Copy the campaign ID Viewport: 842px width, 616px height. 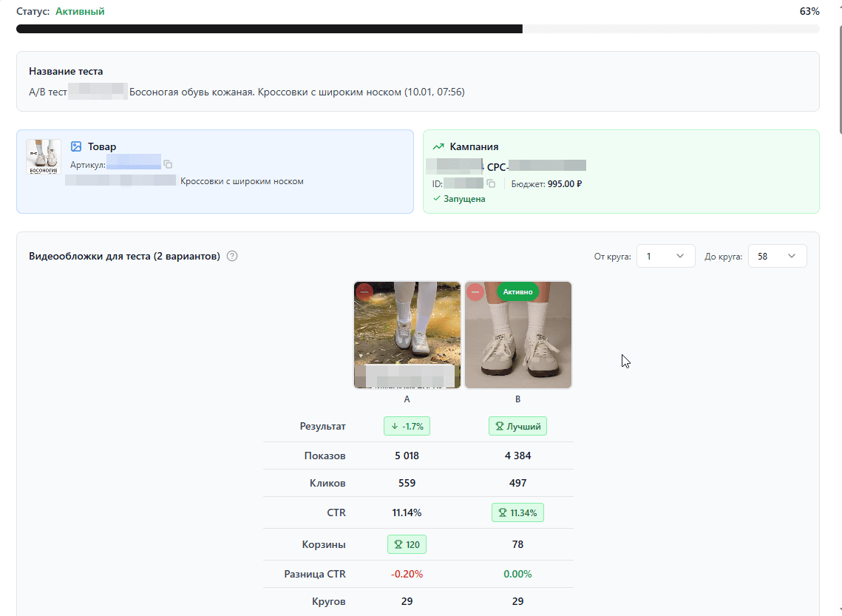pyautogui.click(x=491, y=183)
